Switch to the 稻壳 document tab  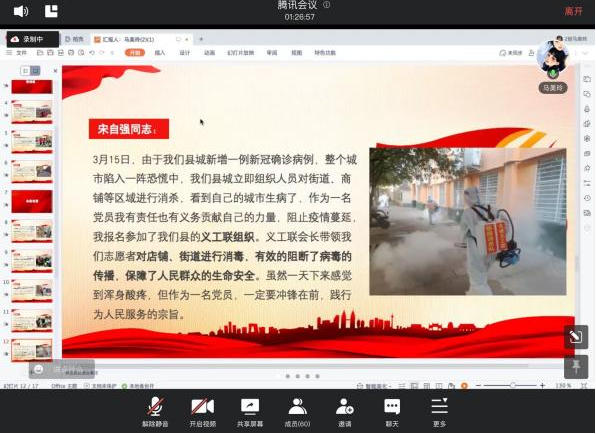pos(74,39)
